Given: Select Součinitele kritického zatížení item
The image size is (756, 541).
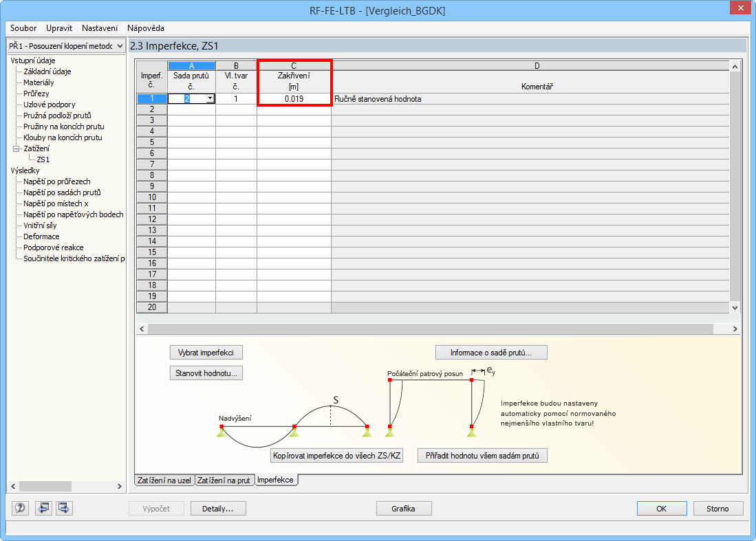Looking at the screenshot, I should [x=74, y=259].
